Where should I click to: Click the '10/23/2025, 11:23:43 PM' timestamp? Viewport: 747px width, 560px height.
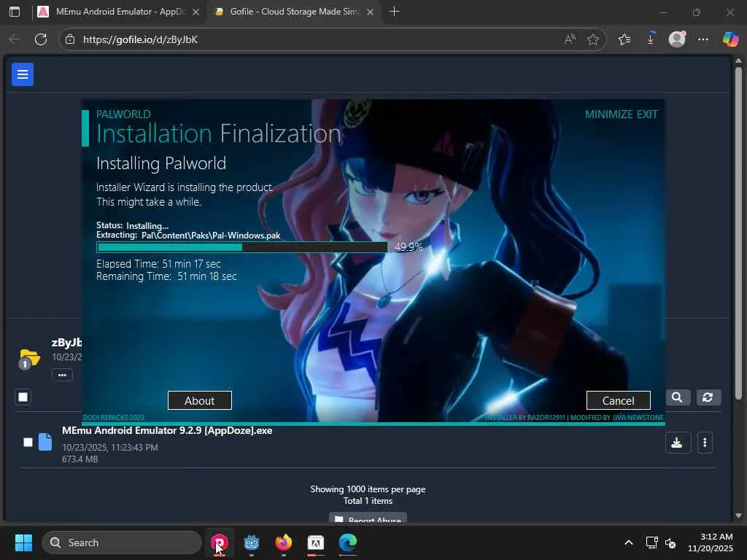[x=110, y=447]
